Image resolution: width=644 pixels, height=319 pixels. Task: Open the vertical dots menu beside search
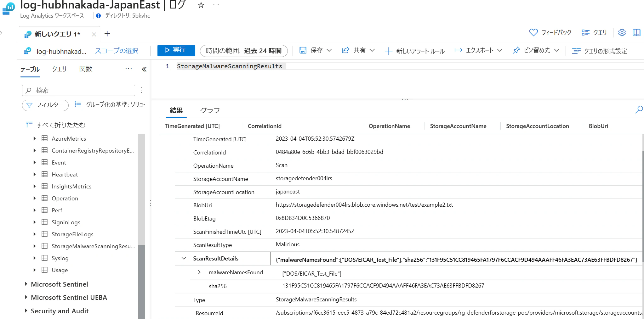tap(141, 90)
